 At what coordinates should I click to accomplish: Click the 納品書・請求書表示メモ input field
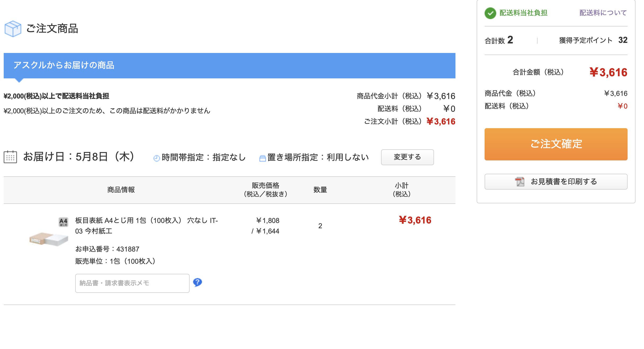click(132, 283)
